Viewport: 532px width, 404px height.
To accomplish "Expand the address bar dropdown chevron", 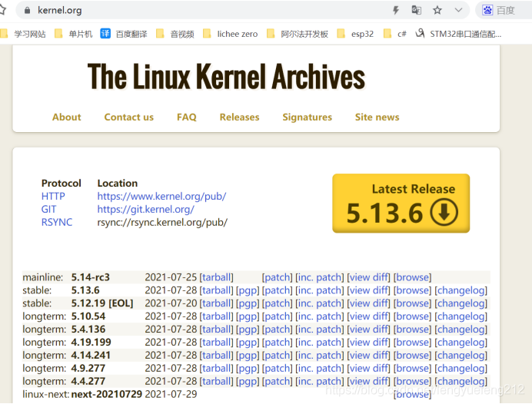I will tap(458, 10).
